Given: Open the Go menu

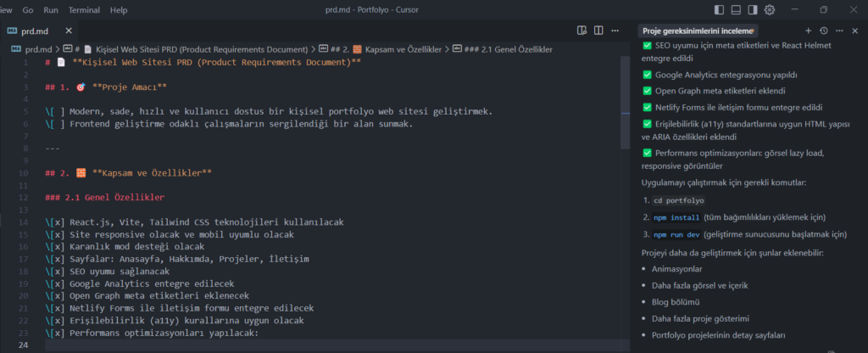Looking at the screenshot, I should pos(28,10).
